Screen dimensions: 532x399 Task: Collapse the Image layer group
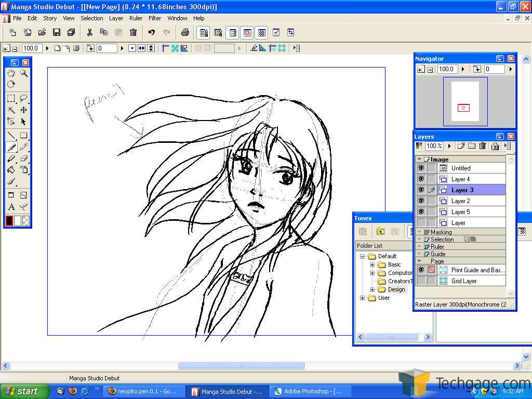(x=419, y=159)
